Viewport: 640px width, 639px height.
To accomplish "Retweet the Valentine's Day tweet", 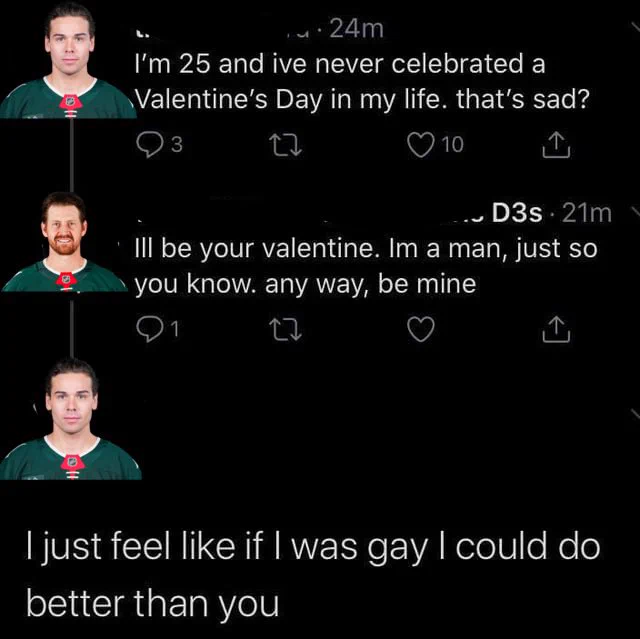I will pos(286,146).
